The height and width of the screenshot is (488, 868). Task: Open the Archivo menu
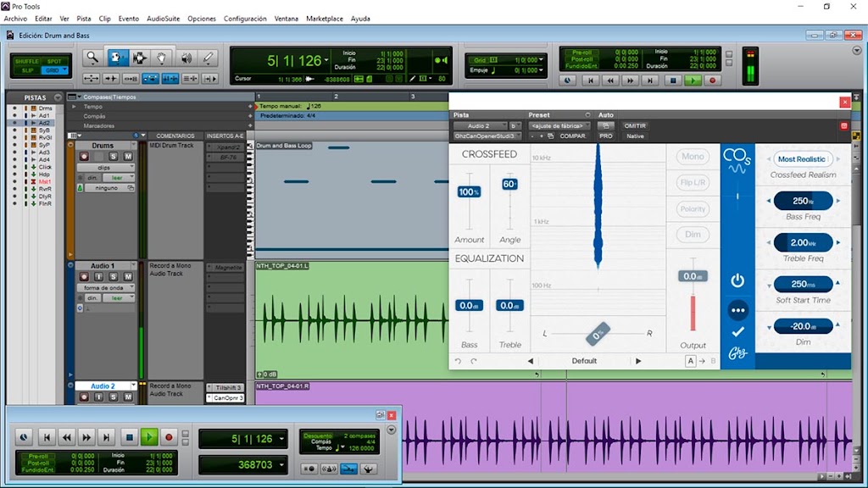click(x=15, y=19)
